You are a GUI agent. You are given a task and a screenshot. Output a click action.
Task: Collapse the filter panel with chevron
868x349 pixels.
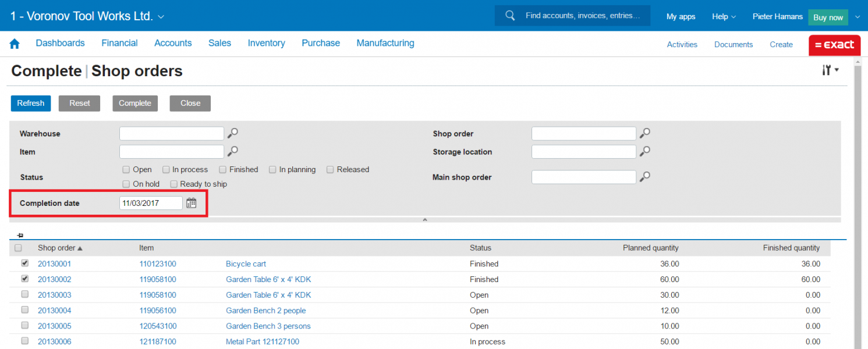(x=425, y=220)
